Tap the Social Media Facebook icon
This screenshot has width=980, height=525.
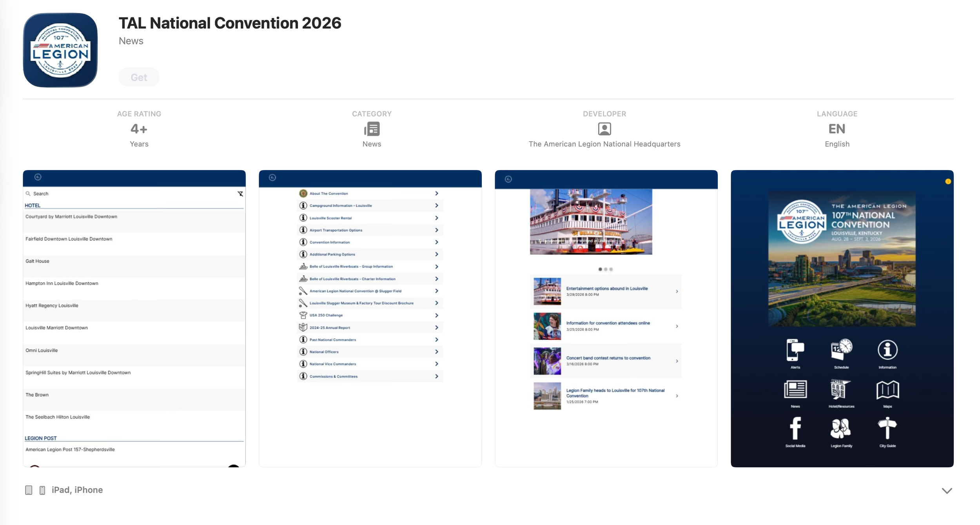click(795, 428)
